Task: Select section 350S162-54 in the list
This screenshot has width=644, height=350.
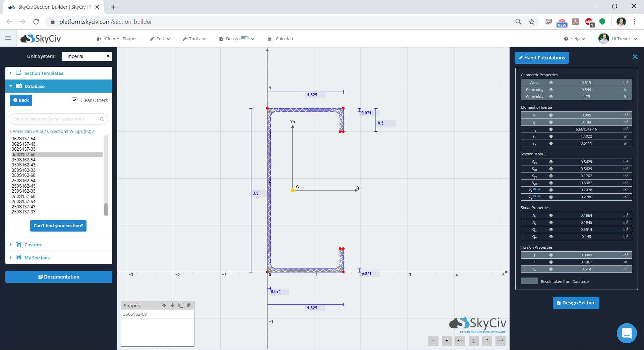Action: click(x=57, y=160)
